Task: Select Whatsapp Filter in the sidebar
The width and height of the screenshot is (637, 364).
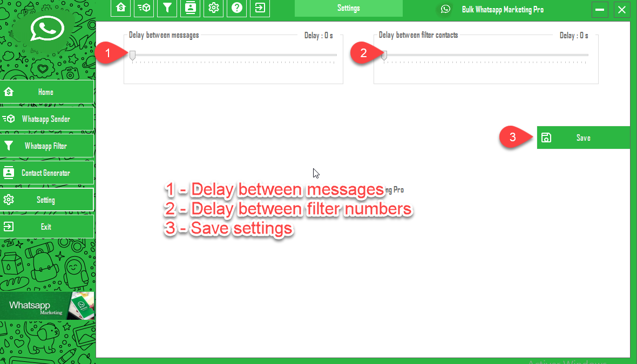Action: 46,146
